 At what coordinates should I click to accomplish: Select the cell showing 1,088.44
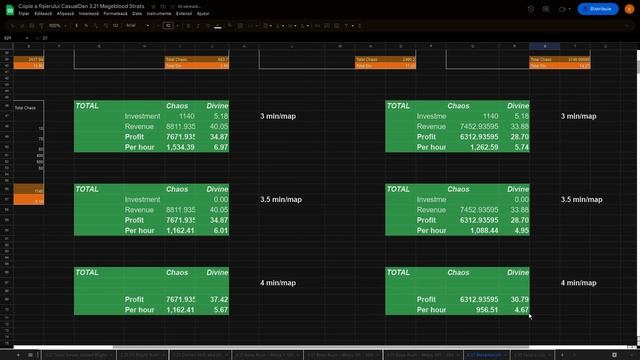pos(473,230)
